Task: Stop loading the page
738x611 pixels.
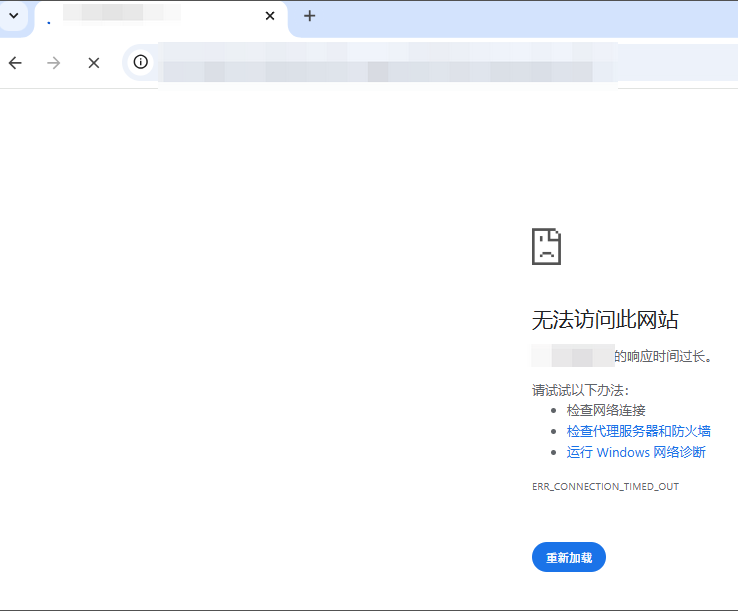Action: (93, 63)
